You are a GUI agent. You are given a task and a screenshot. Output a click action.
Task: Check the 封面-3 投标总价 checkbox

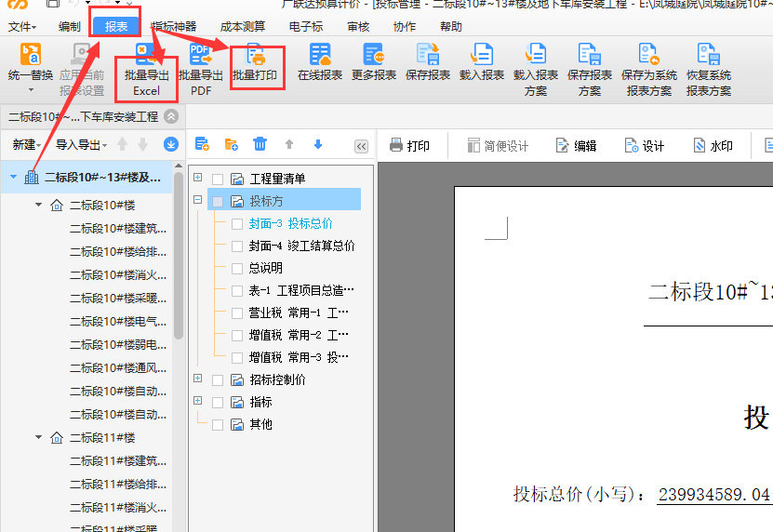click(x=237, y=224)
